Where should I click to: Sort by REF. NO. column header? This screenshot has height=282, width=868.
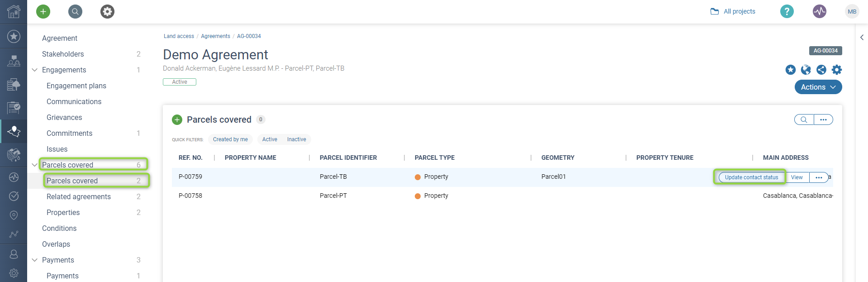[x=190, y=158]
